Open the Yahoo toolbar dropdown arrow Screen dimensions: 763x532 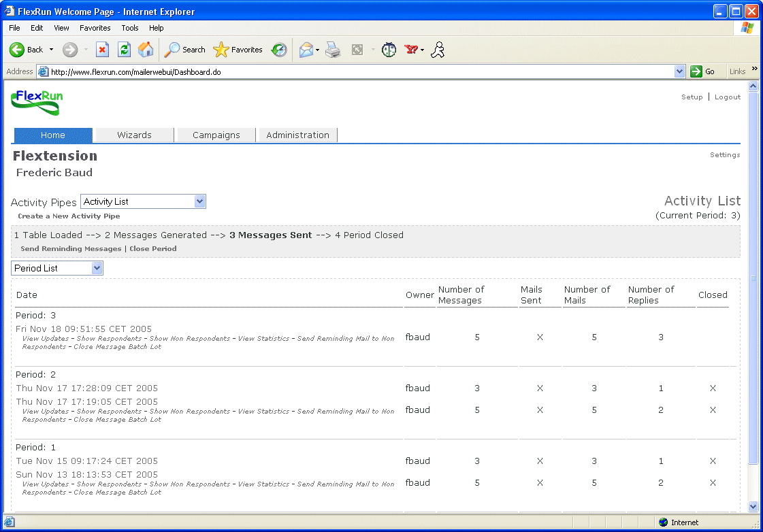pos(423,50)
